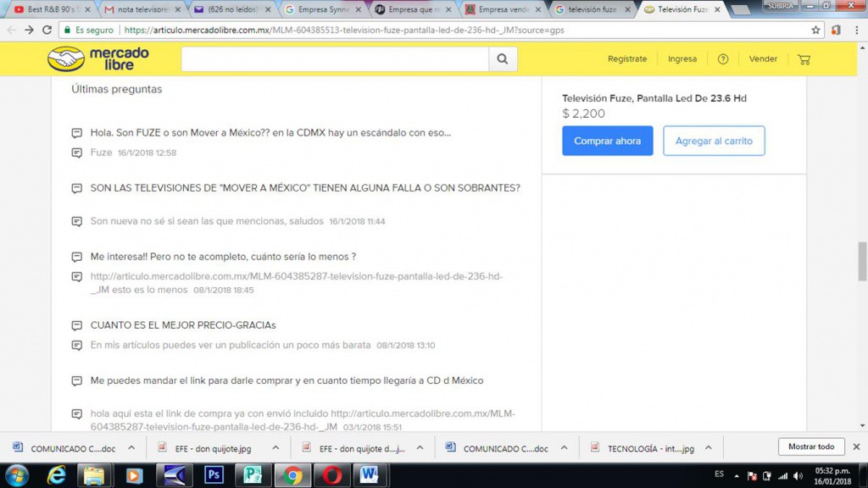868x488 pixels.
Task: Click Agregar al carrito button
Action: point(714,141)
